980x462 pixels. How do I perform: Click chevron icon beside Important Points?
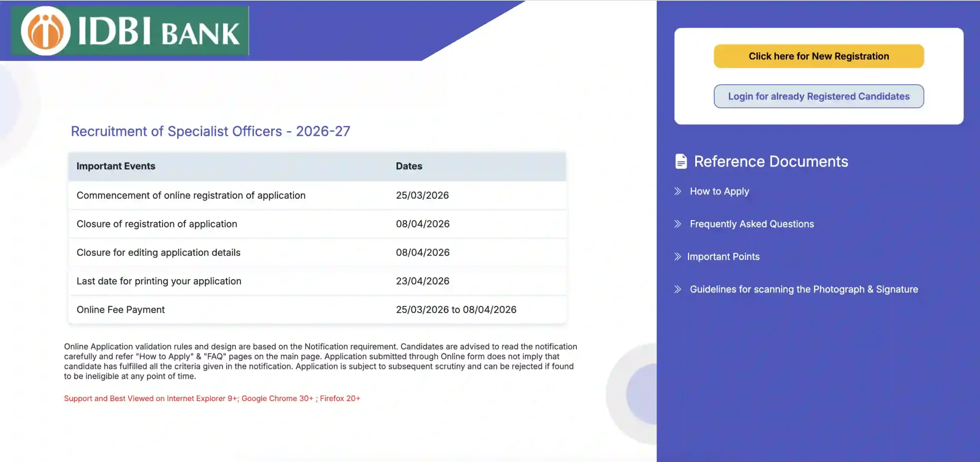click(x=678, y=256)
